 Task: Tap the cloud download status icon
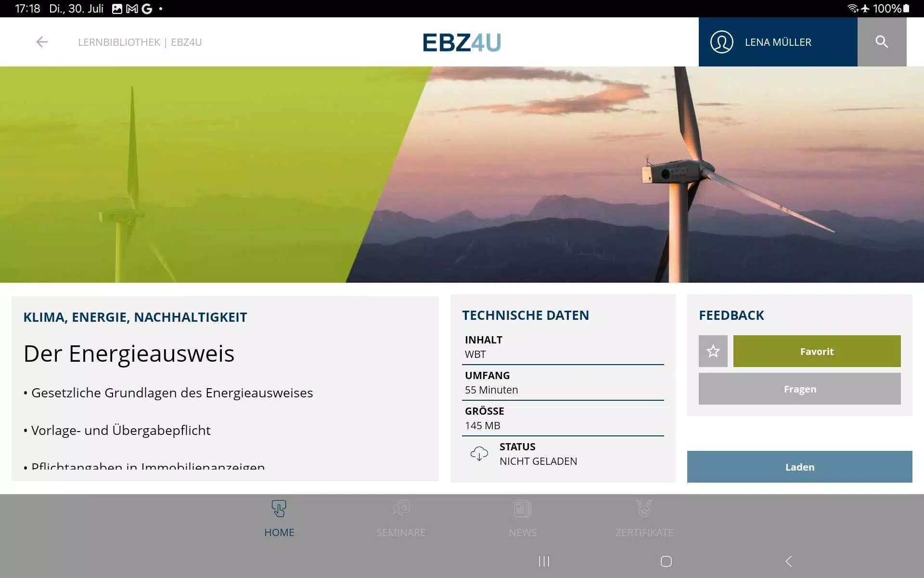tap(479, 454)
